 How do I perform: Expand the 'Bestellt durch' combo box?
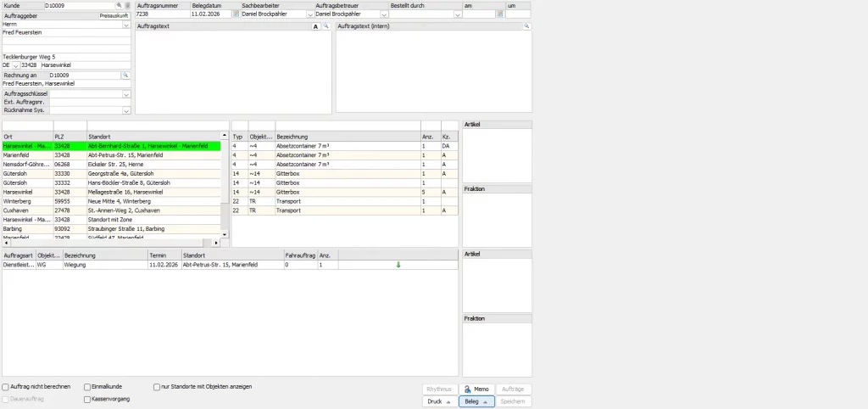(458, 14)
